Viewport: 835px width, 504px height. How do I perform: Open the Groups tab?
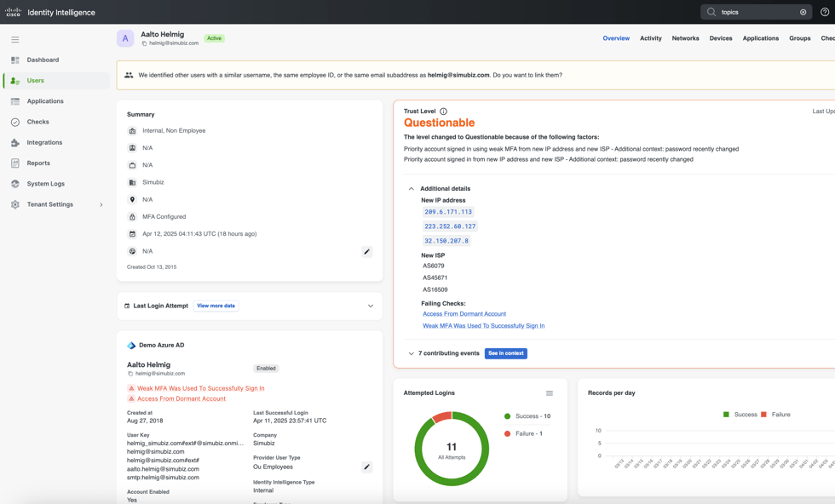[x=800, y=38]
